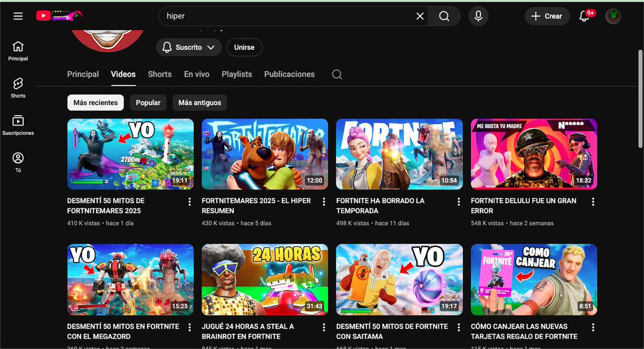Open the Tú section in the sidebar
The image size is (644, 349).
tap(18, 162)
